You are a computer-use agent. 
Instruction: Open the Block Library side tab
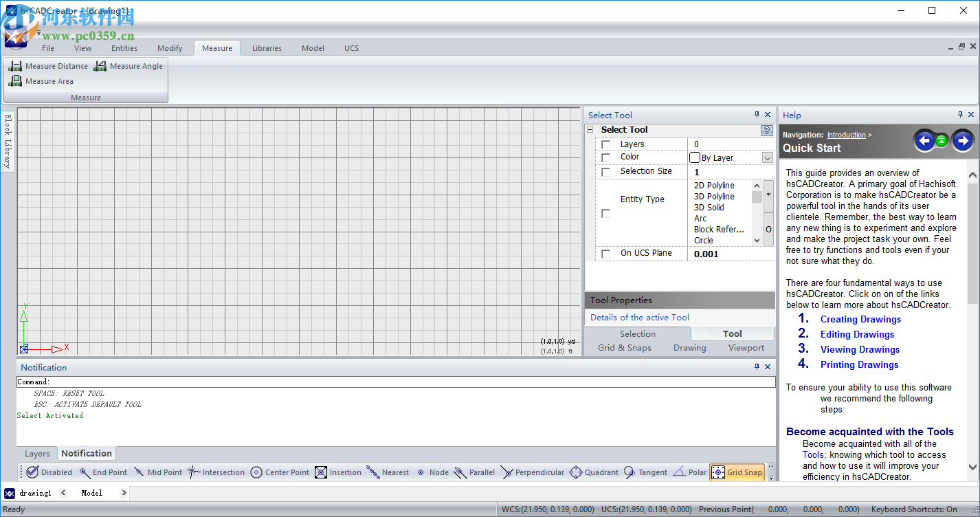(x=8, y=141)
